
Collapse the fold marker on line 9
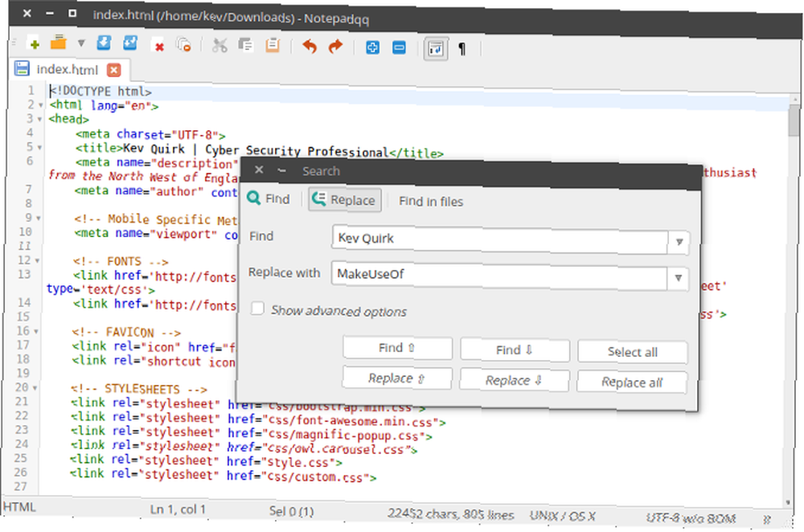[39, 219]
